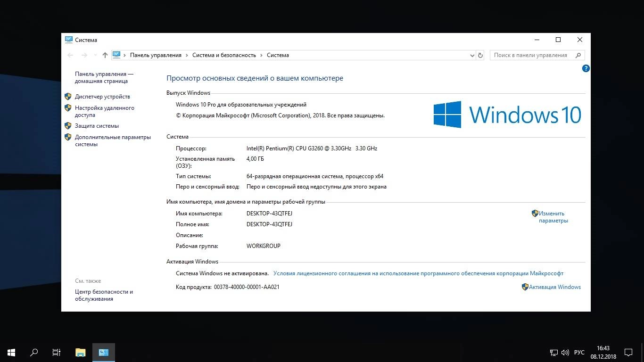
Task: Click 'Система Windows не активирована.' text
Action: point(222,273)
